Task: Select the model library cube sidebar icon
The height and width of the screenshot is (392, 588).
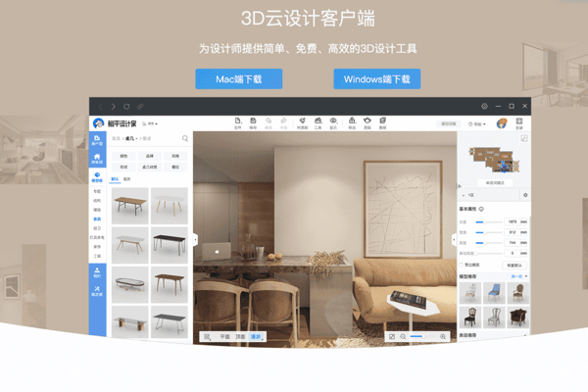Action: [97, 176]
